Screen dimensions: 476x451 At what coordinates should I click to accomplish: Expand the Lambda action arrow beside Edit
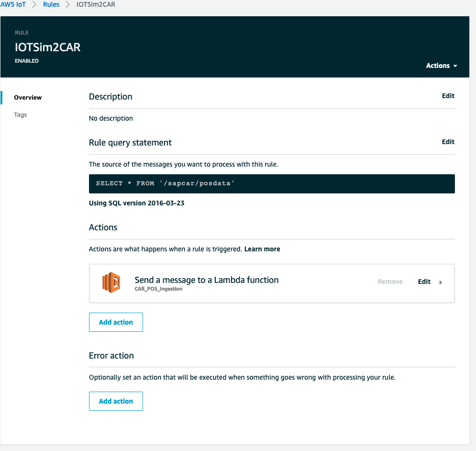click(441, 282)
